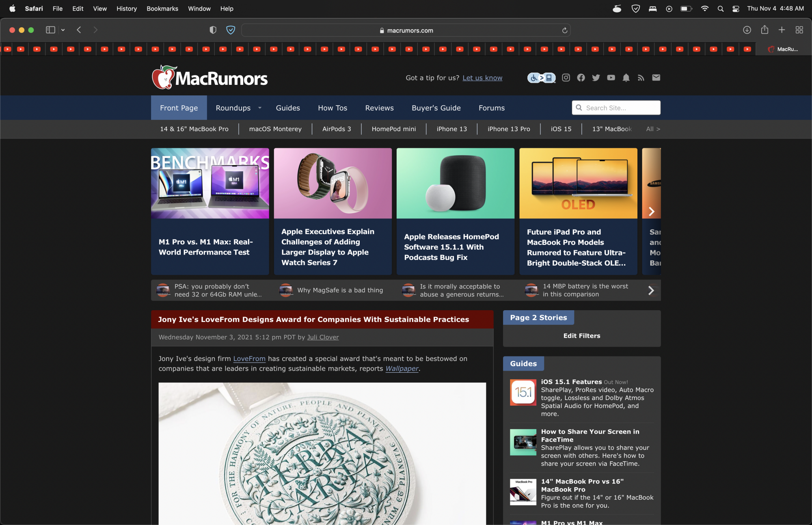Image resolution: width=812 pixels, height=525 pixels.
Task: Open the How Tos navigation item
Action: point(333,108)
